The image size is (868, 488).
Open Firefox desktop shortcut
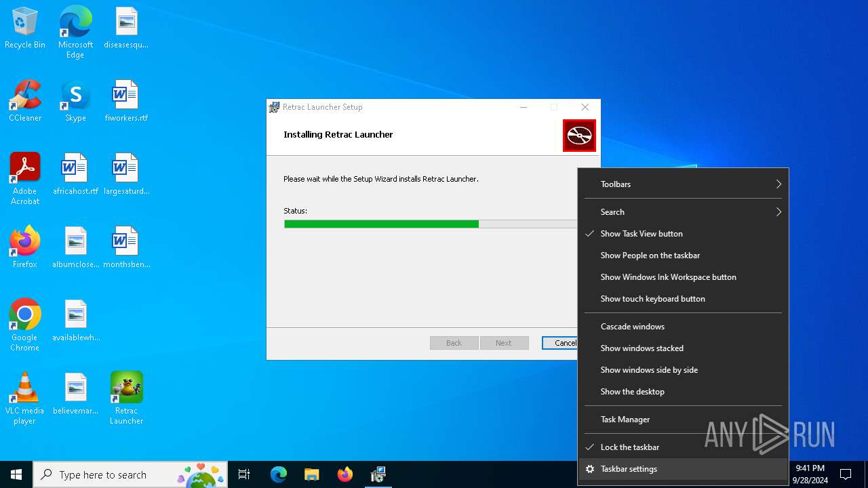(25, 247)
